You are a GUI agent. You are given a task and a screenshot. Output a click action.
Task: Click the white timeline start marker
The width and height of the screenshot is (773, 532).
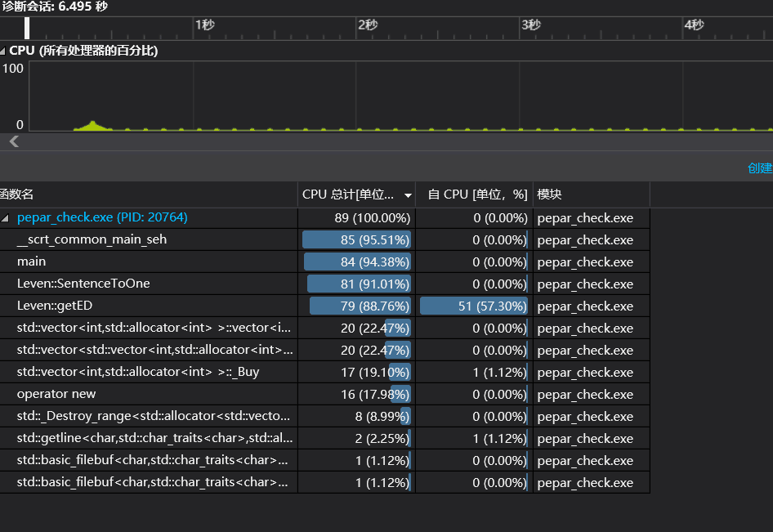pos(27,28)
